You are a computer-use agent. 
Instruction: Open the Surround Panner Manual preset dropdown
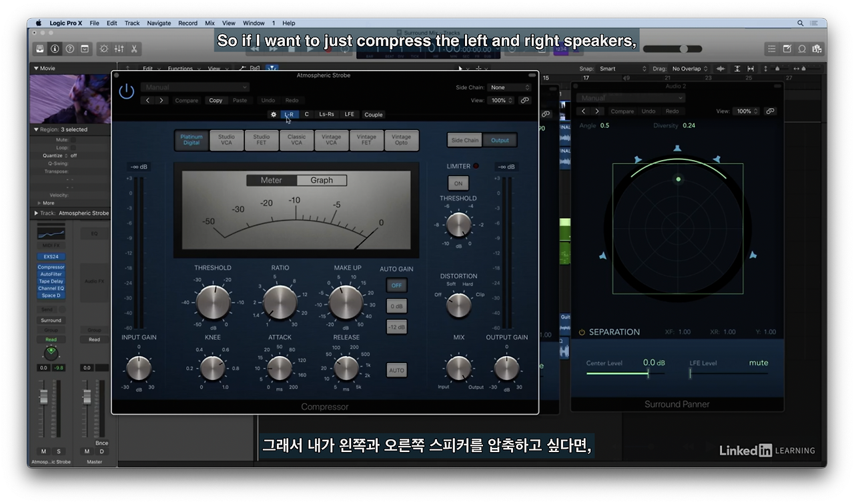coord(630,98)
